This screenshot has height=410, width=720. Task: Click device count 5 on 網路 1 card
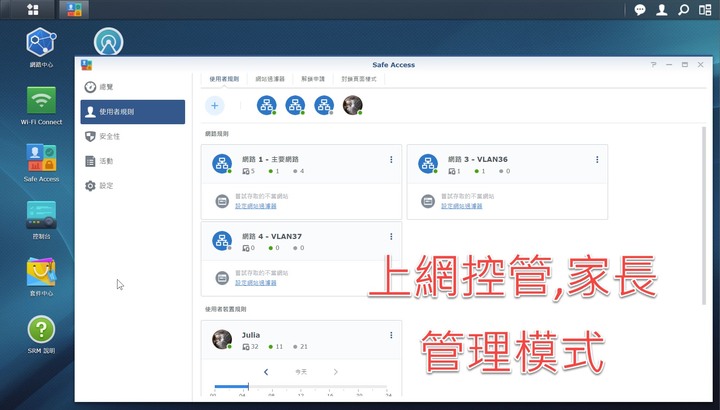[248, 171]
